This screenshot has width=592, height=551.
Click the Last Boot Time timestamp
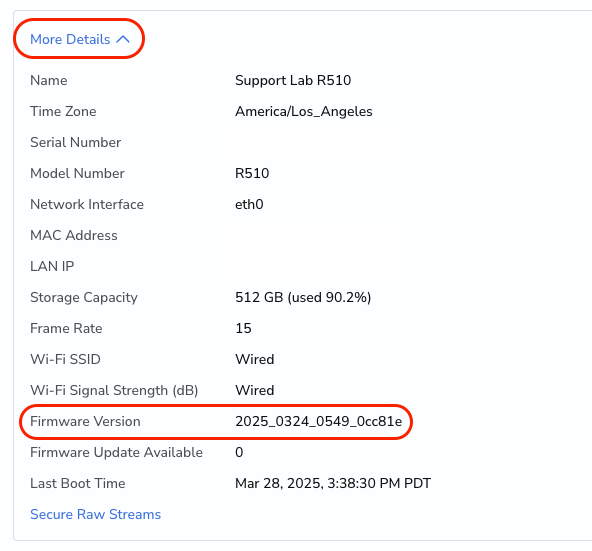click(333, 483)
